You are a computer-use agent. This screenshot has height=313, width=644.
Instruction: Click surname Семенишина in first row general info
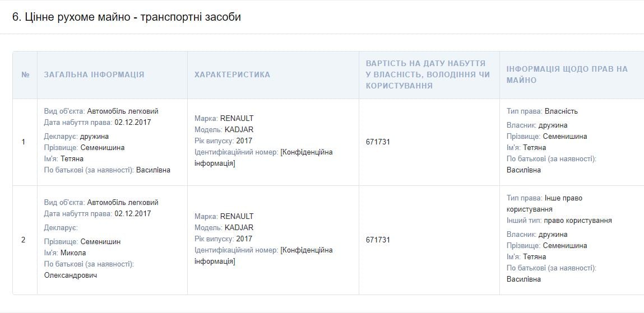click(x=101, y=147)
